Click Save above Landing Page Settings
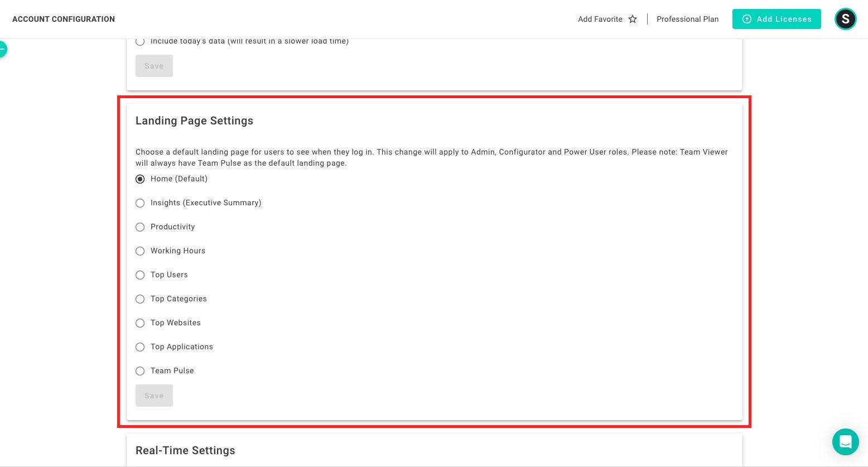Screen dimensions: 868x467 tap(154, 66)
